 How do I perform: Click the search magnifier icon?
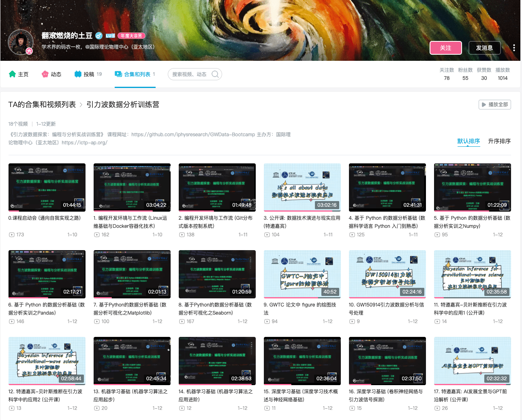215,74
